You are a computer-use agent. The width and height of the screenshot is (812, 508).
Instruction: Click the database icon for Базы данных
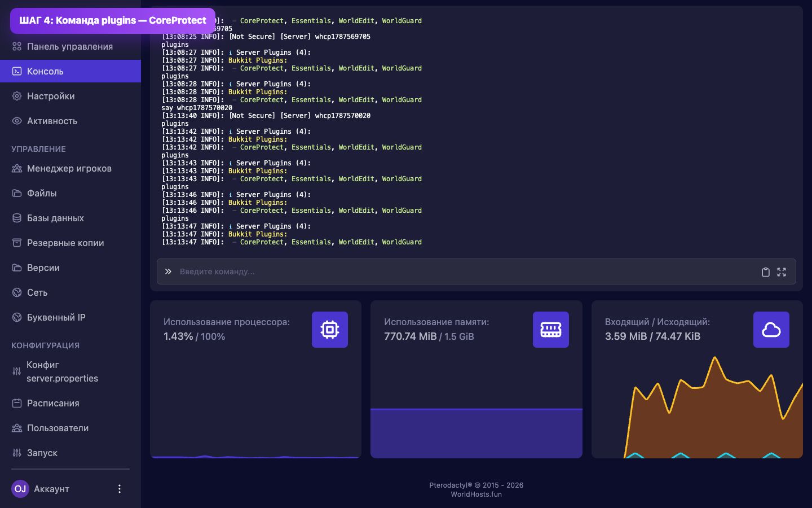point(17,218)
